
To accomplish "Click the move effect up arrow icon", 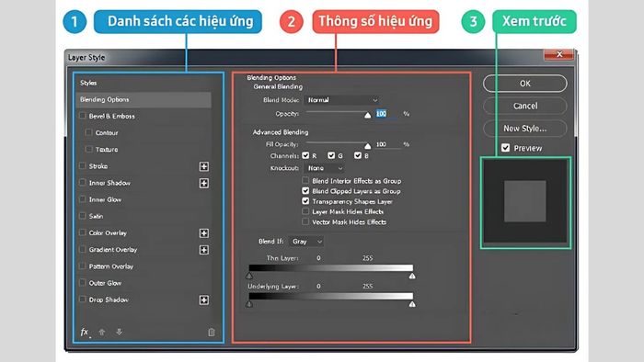I will [102, 332].
